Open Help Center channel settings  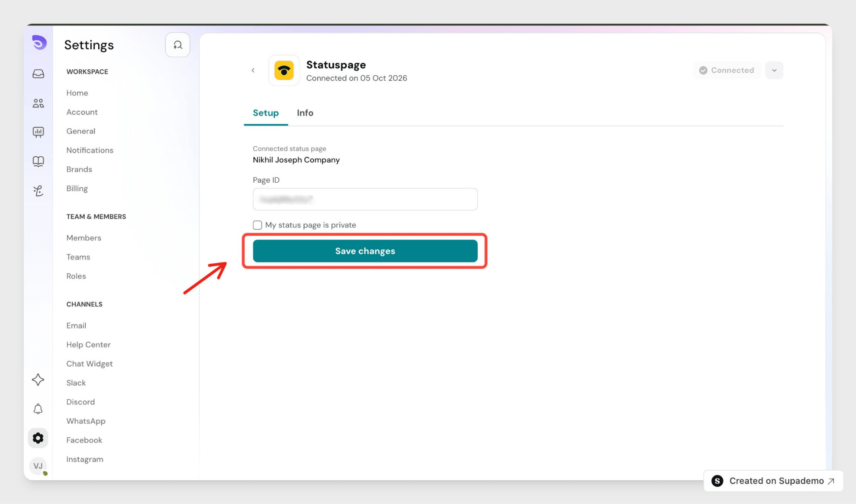[x=89, y=345]
